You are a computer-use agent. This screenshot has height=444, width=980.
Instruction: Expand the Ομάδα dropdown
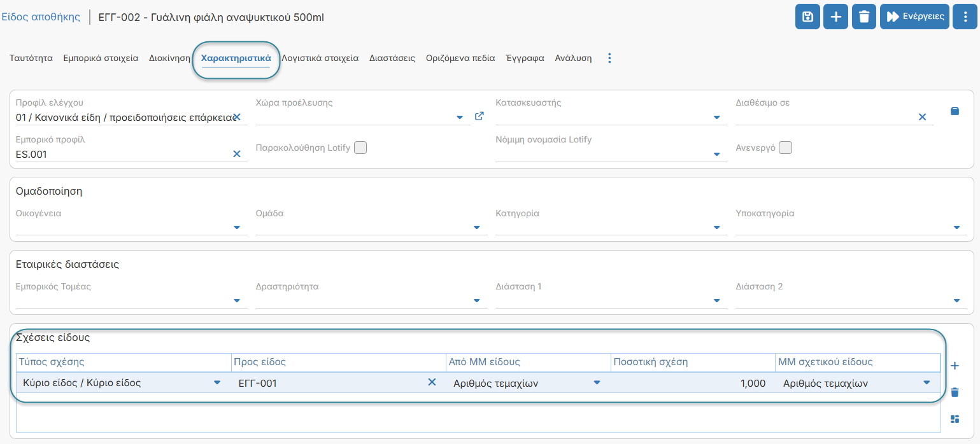(x=477, y=228)
